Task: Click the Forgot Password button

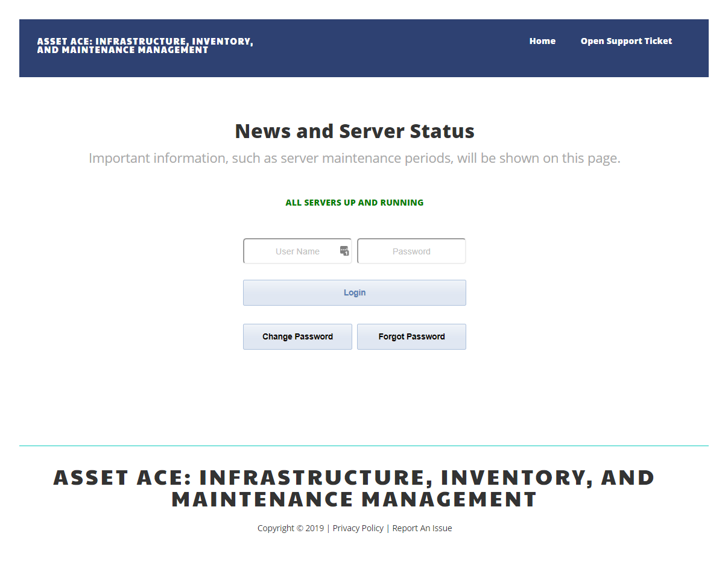Action: pos(411,336)
